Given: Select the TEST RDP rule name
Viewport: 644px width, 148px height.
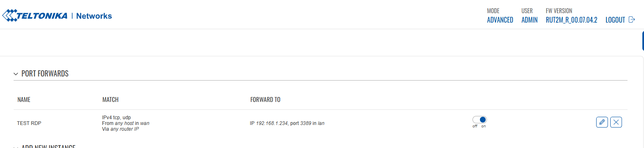Looking at the screenshot, I should tap(29, 123).
